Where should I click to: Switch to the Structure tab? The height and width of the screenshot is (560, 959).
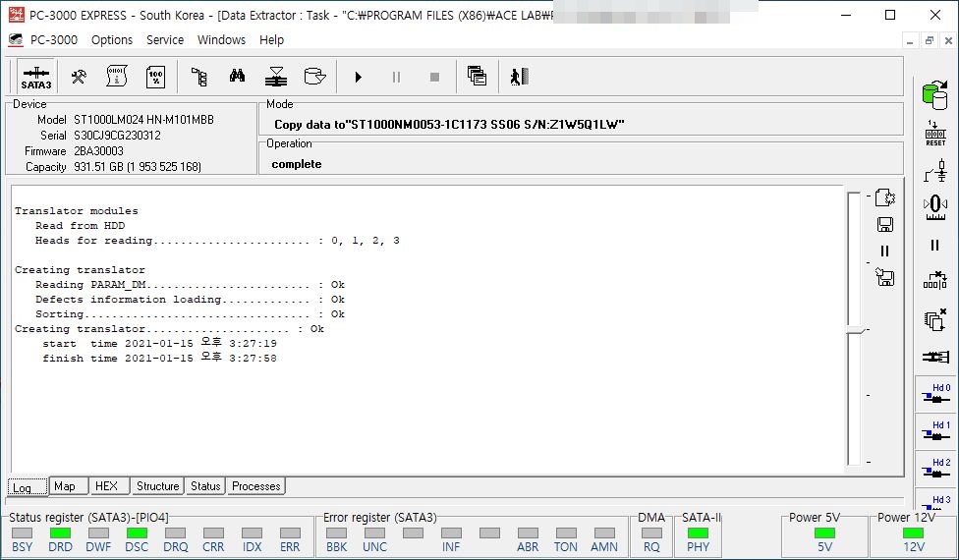(158, 486)
